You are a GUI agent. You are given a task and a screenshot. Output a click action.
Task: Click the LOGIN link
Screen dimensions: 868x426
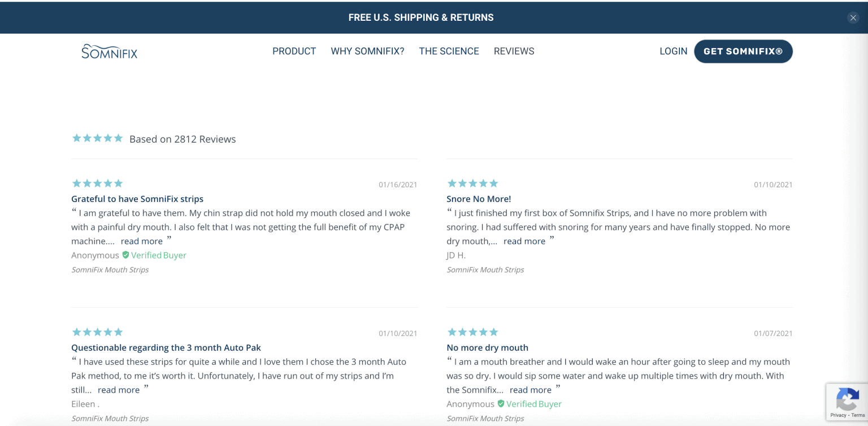[x=673, y=51]
